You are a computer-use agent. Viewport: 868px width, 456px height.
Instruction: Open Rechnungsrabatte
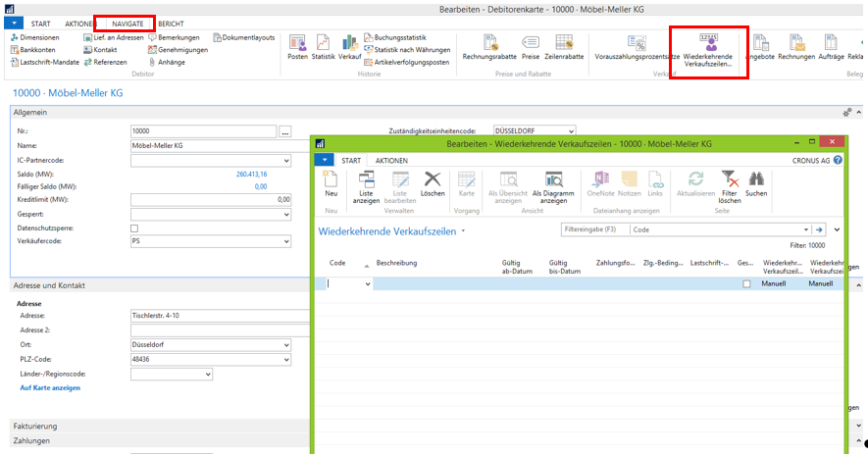[x=489, y=47]
